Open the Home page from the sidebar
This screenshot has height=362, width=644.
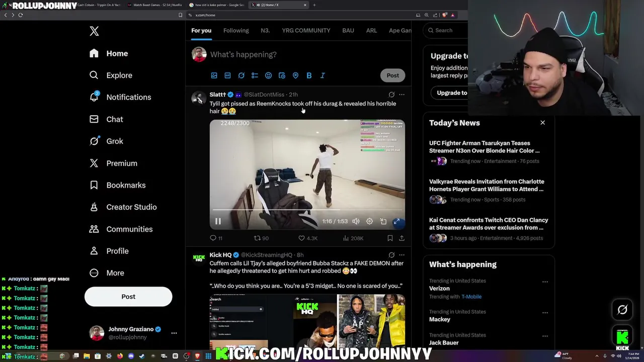(109, 53)
